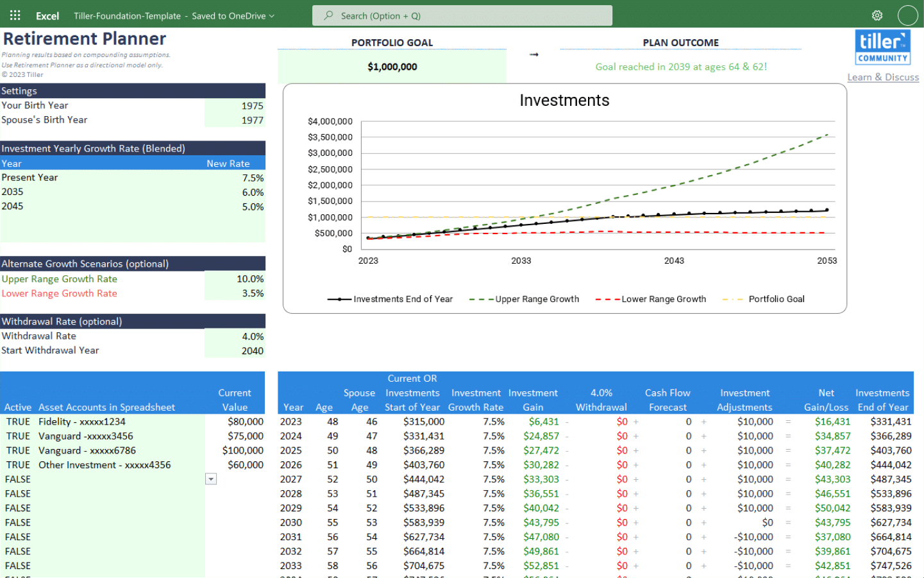924x578 pixels.
Task: Click the account profile avatar
Action: pyautogui.click(x=908, y=15)
